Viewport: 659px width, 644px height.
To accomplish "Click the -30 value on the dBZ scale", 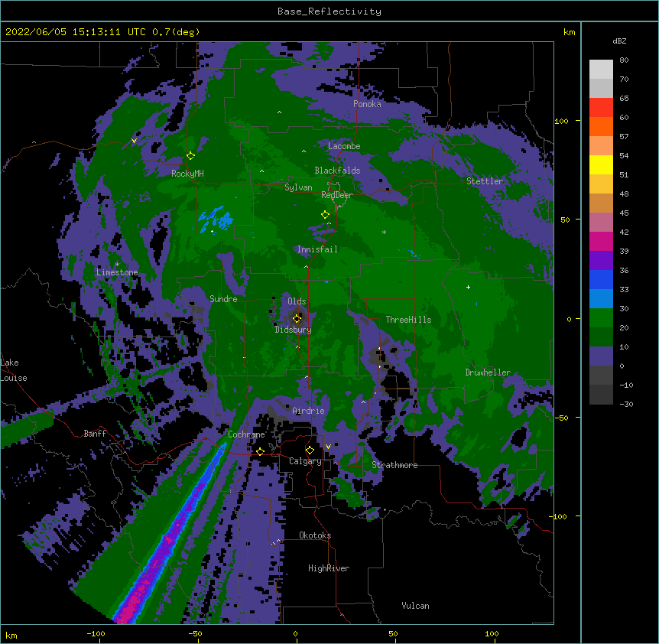I will click(x=626, y=404).
